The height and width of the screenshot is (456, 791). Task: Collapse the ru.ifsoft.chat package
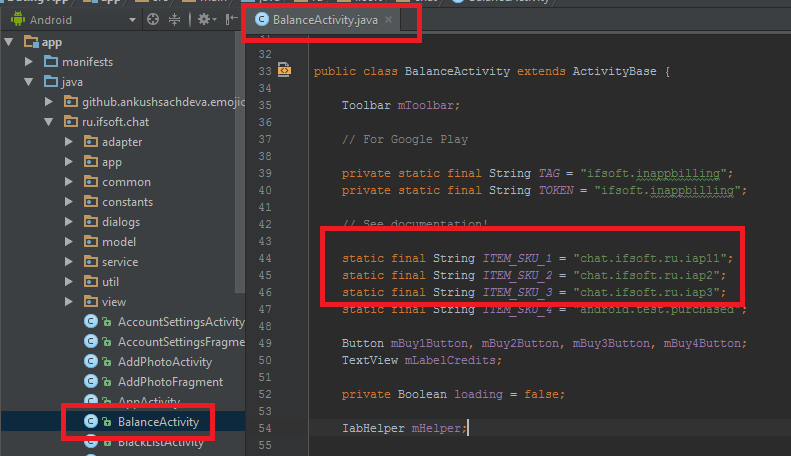point(49,122)
